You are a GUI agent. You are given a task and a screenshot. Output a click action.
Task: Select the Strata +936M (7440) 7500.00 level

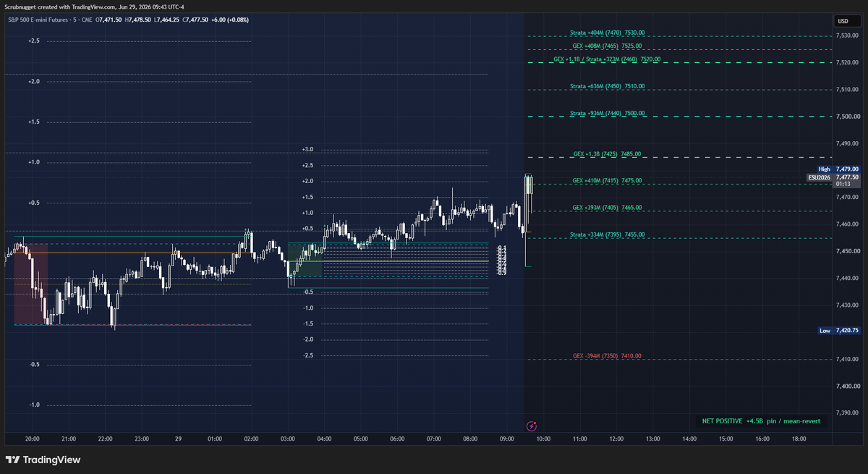click(x=607, y=114)
